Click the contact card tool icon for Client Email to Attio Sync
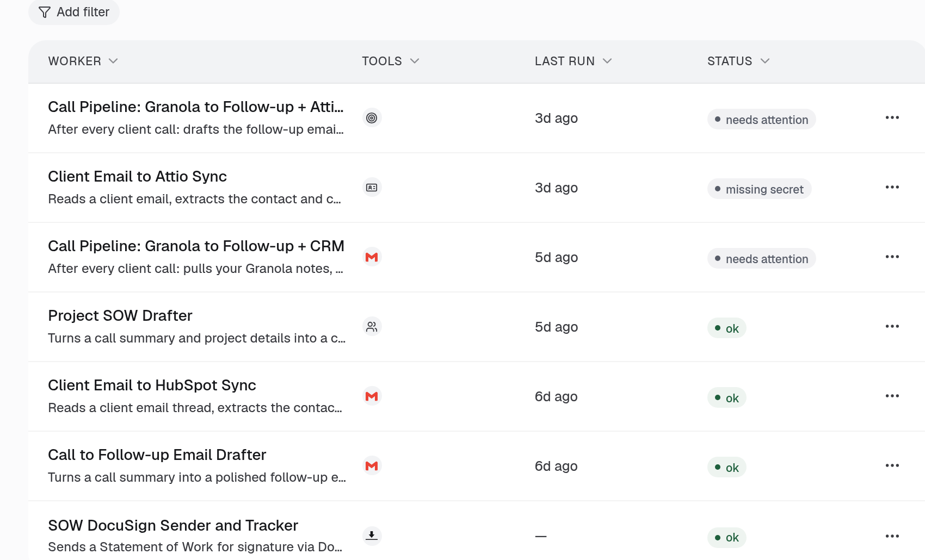This screenshot has height=560, width=925. [372, 188]
